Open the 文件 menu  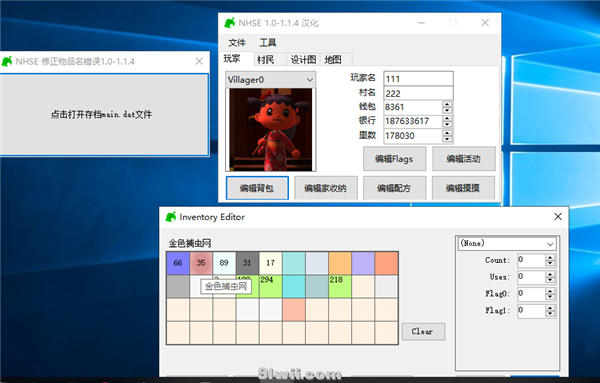pyautogui.click(x=237, y=42)
